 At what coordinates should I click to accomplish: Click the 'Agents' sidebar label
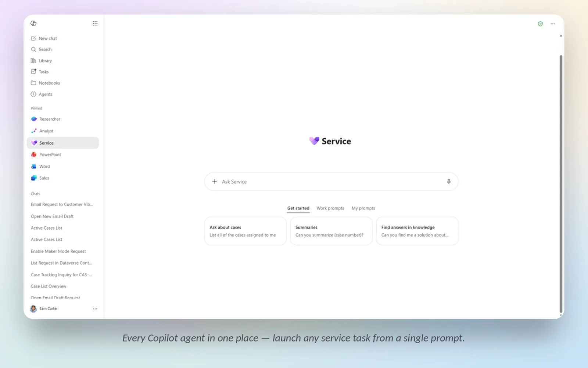click(46, 94)
